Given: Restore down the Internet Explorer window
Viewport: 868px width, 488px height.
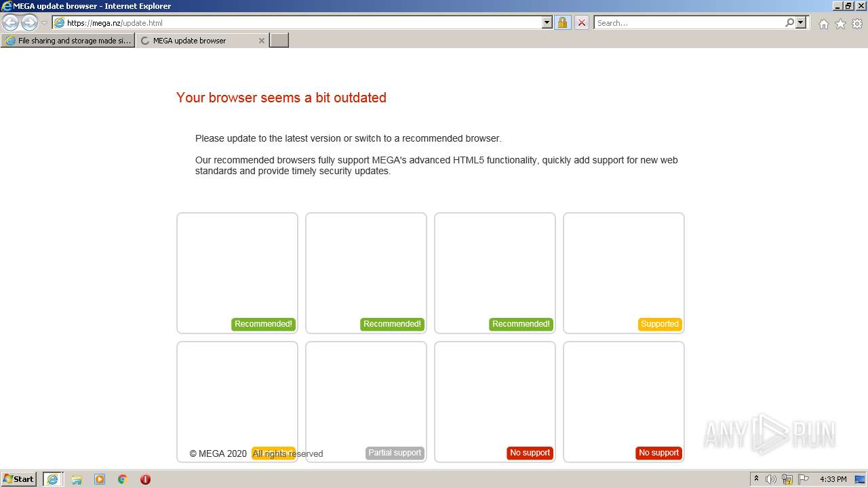Looking at the screenshot, I should [848, 6].
